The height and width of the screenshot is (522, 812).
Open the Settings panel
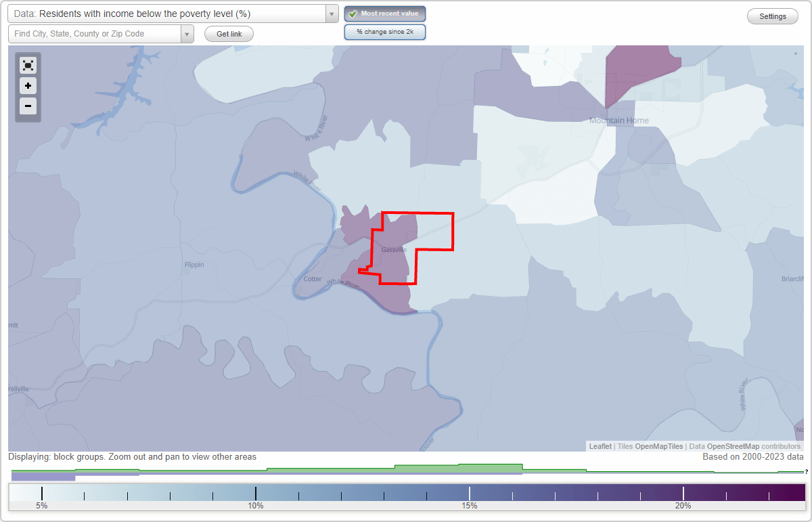click(772, 16)
